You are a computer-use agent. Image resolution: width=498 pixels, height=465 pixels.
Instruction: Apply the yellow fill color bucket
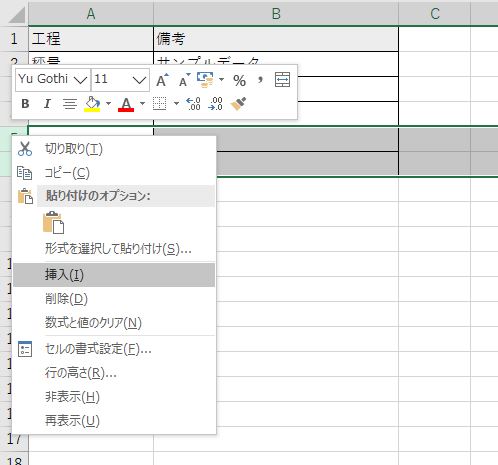pos(92,104)
